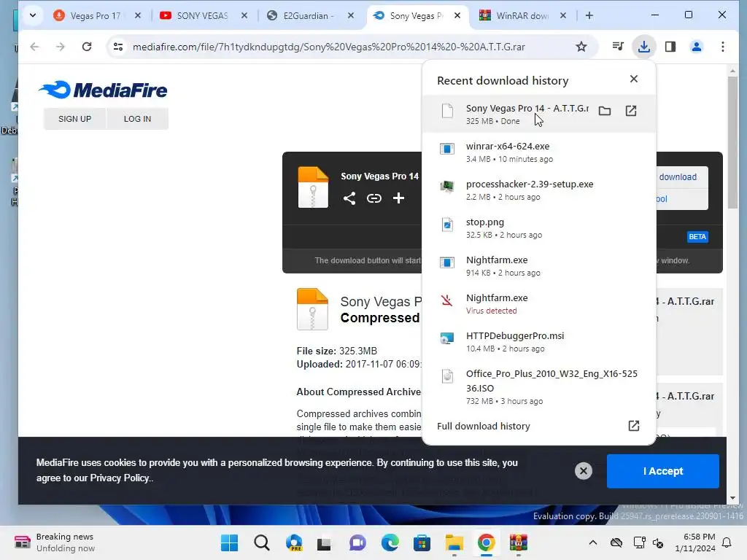Screen dimensions: 747x560
Task: Open a new browser tab
Action: (589, 16)
